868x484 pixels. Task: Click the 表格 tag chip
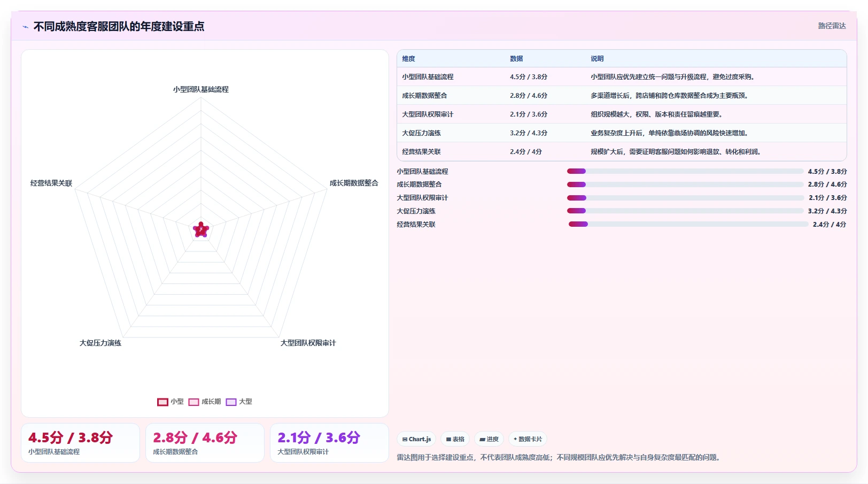455,439
